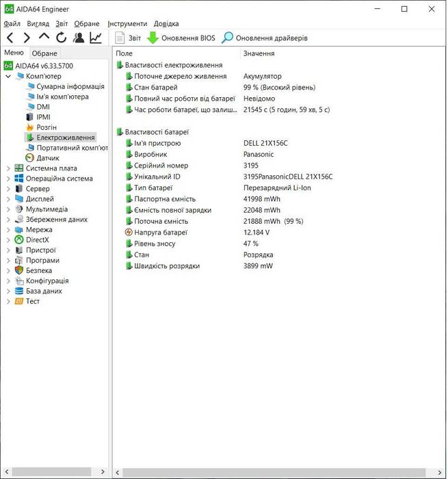Select the Стан батарей row

click(220, 88)
